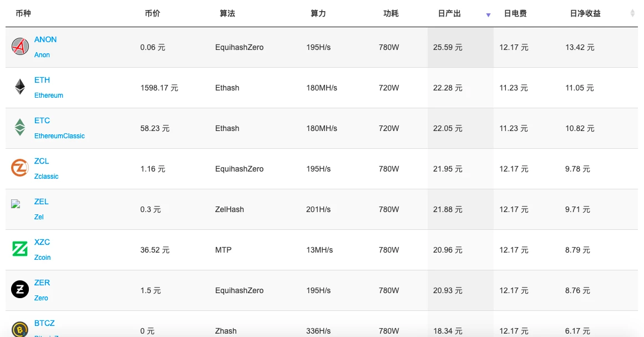Image resolution: width=644 pixels, height=337 pixels.
Task: Click the Zcoin green Z logo
Action: [20, 249]
